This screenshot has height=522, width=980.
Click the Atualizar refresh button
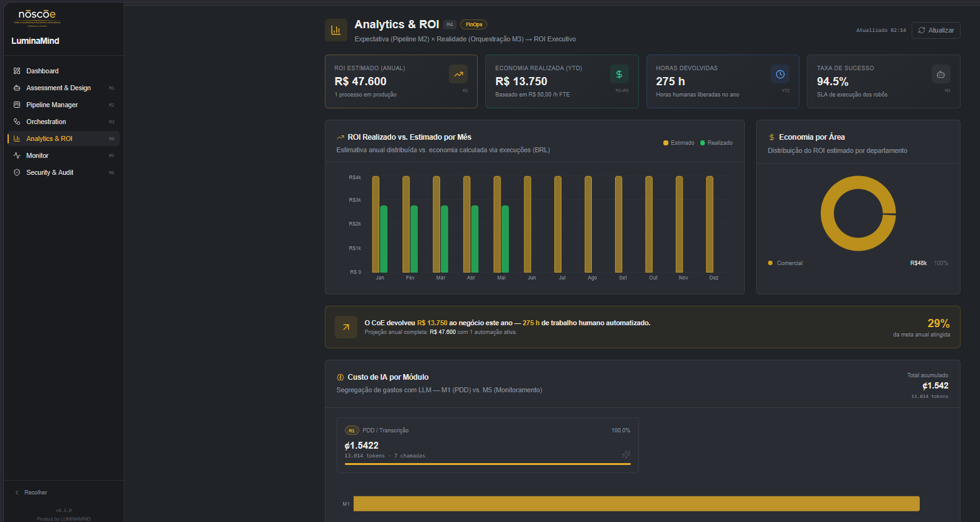pos(936,30)
